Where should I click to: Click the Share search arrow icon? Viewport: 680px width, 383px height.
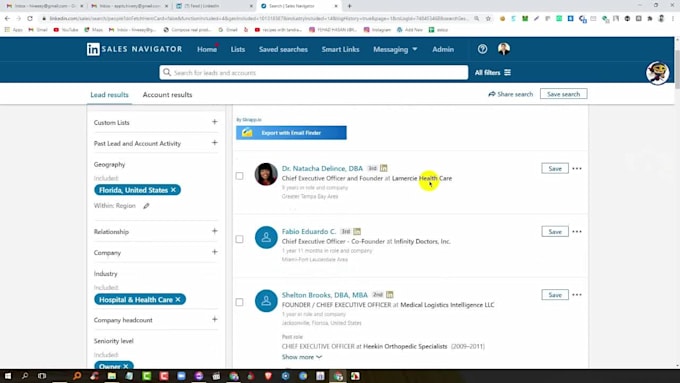coord(492,94)
